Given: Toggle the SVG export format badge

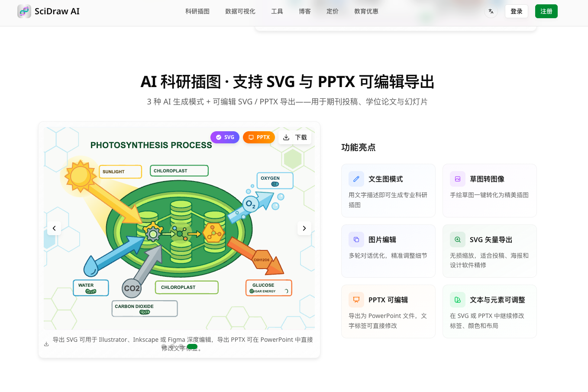Looking at the screenshot, I should point(225,137).
